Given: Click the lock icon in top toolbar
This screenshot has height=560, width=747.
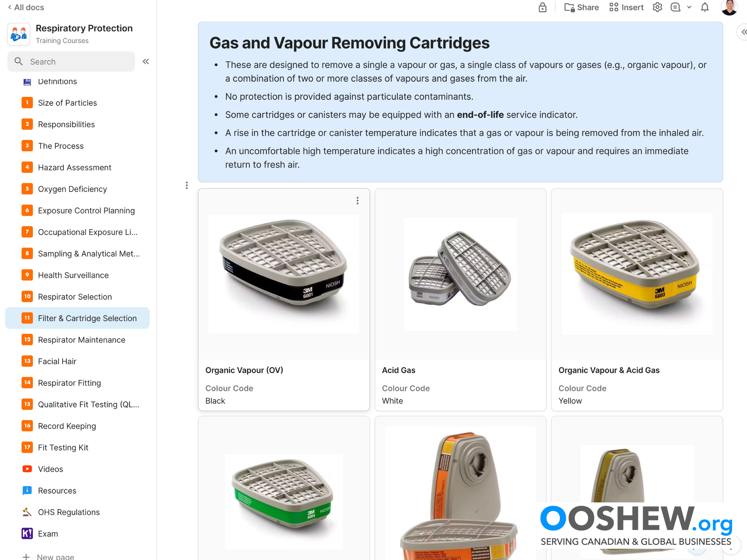Looking at the screenshot, I should coord(542,7).
